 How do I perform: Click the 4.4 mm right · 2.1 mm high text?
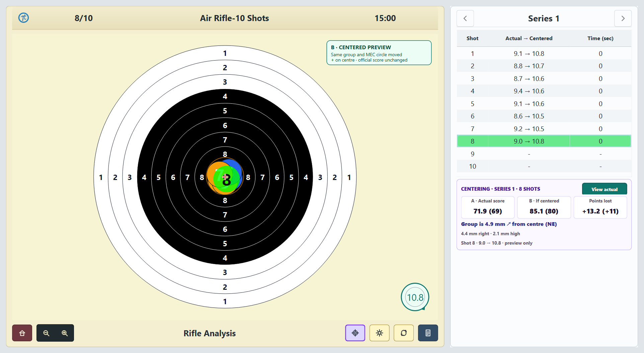pos(490,234)
